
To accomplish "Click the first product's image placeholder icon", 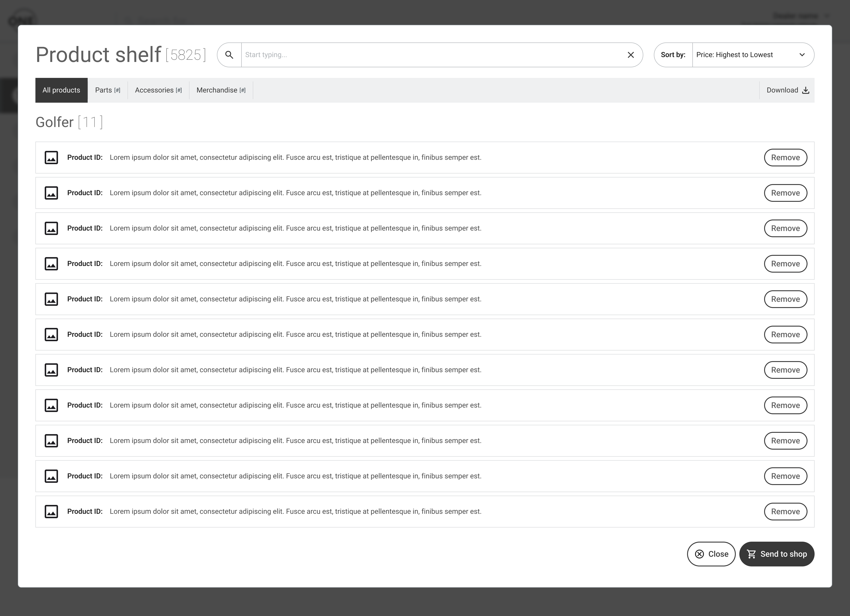I will [51, 157].
